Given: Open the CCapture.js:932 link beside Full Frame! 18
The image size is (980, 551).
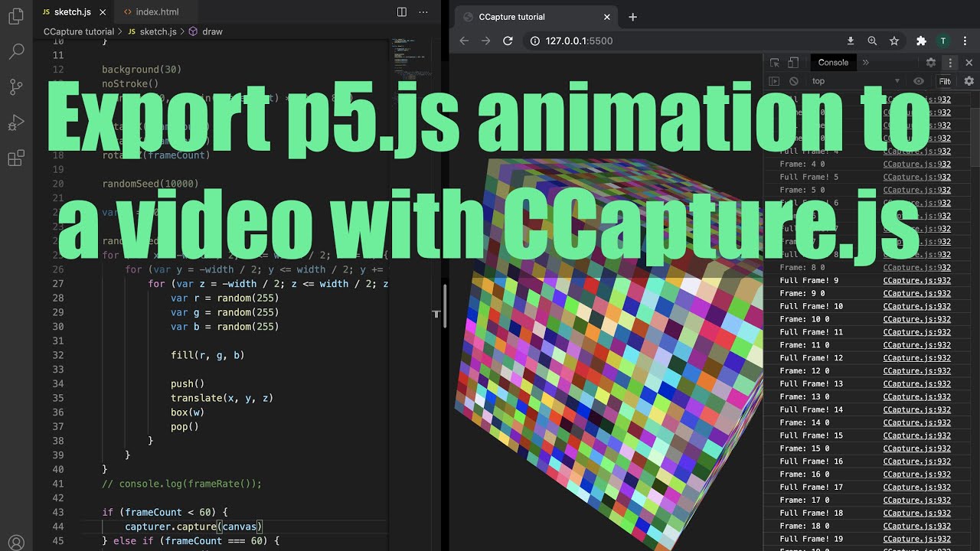Looking at the screenshot, I should coord(916,514).
